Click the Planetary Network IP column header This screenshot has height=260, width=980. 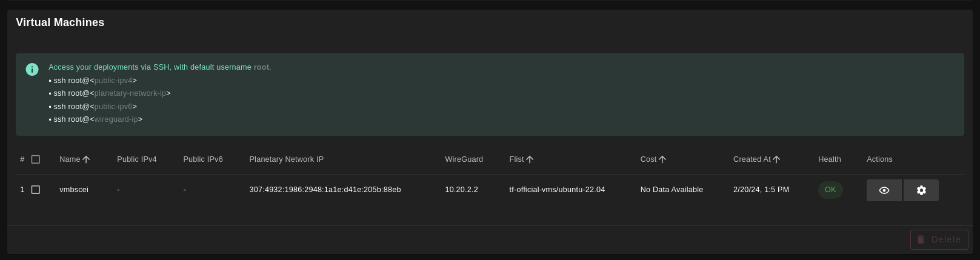click(286, 159)
